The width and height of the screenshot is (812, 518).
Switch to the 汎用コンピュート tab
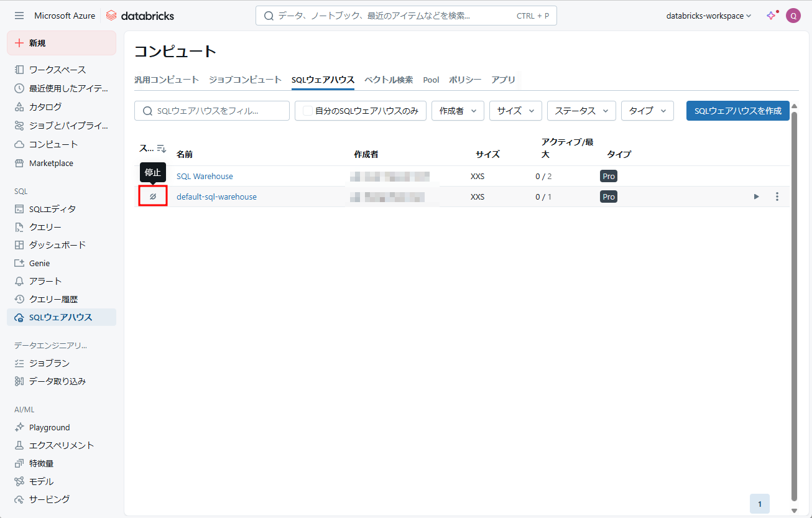[167, 80]
